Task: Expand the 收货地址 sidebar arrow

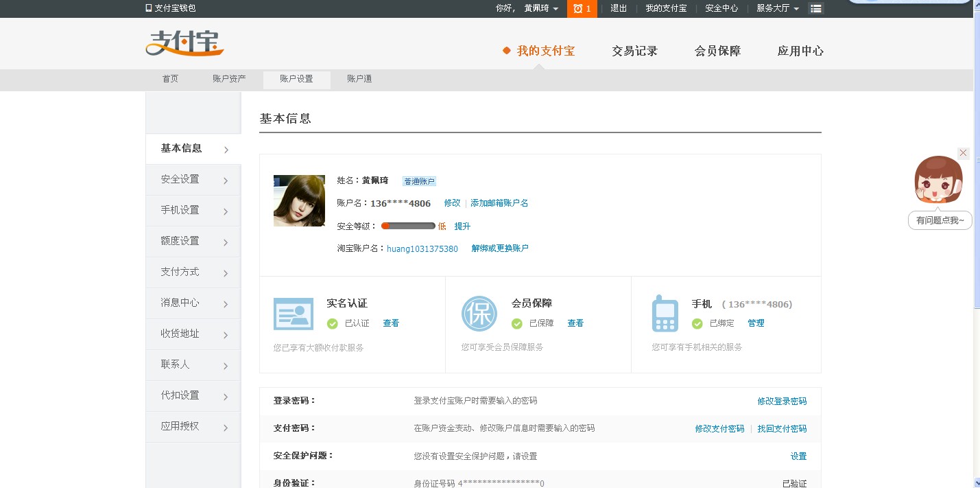Action: [x=226, y=335]
